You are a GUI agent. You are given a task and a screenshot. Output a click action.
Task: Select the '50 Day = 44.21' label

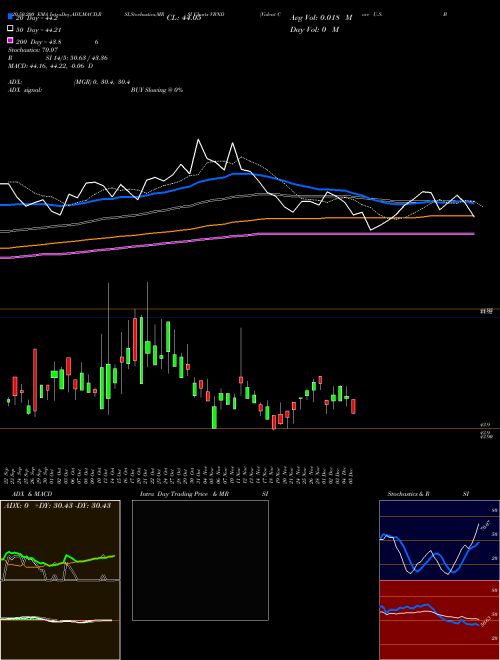pos(40,30)
